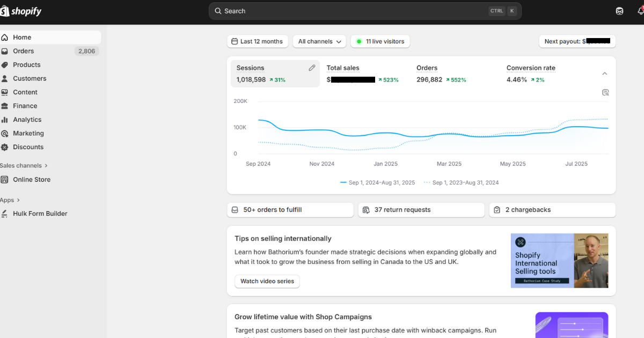Expand the Sales channels section

click(x=24, y=166)
